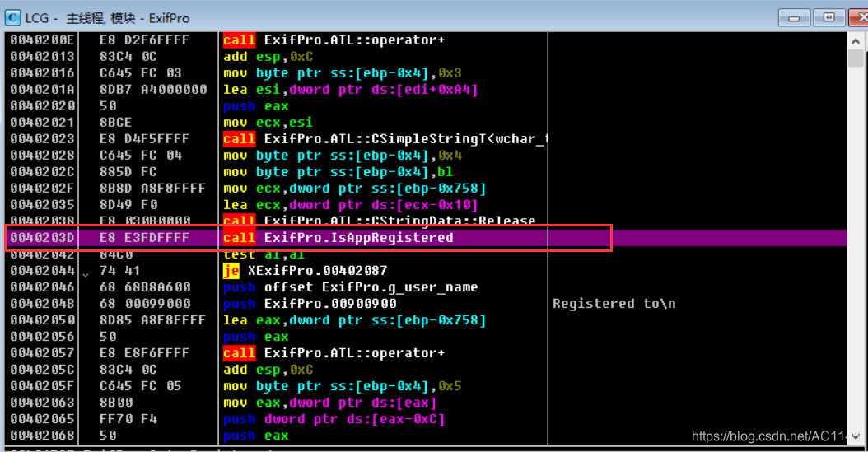Select push ExifPro.00900900 instruction

310,304
